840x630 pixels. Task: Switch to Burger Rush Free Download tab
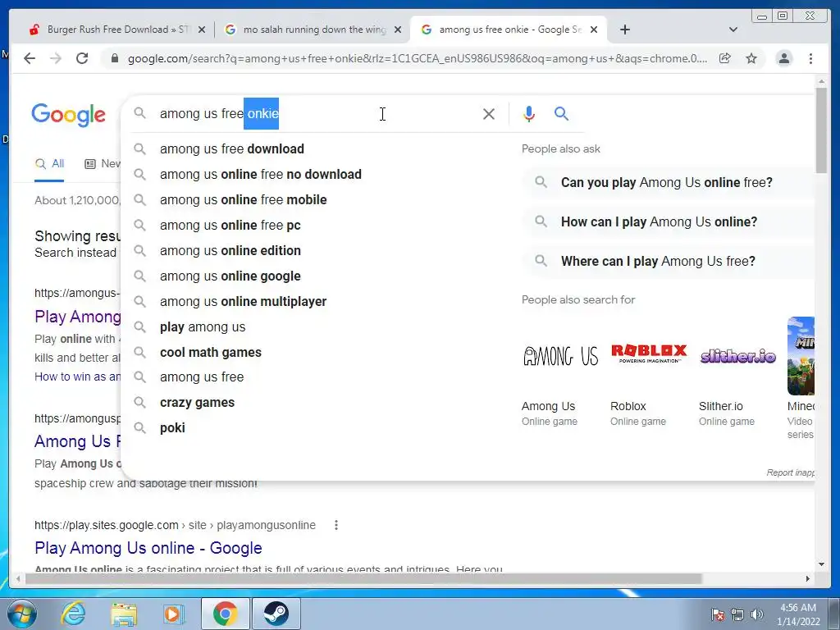click(x=109, y=30)
